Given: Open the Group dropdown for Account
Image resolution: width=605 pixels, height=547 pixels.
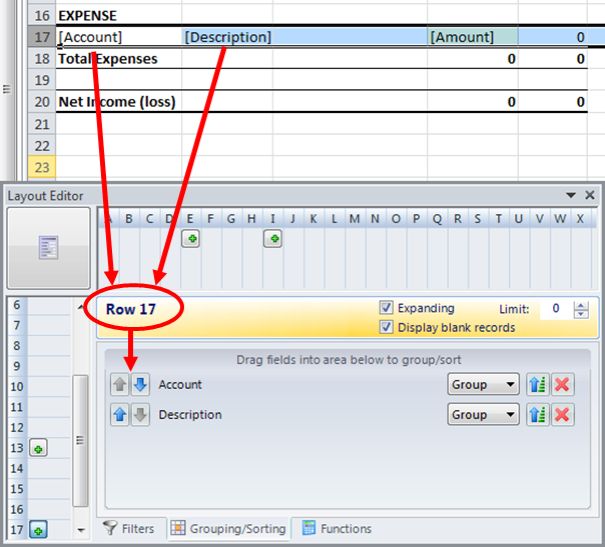Looking at the screenshot, I should click(483, 384).
